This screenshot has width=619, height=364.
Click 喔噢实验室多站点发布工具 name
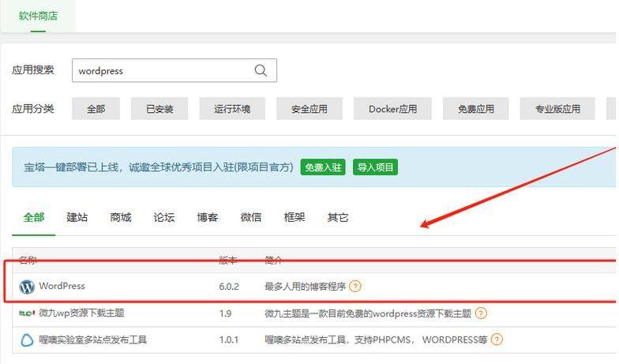tap(93, 340)
